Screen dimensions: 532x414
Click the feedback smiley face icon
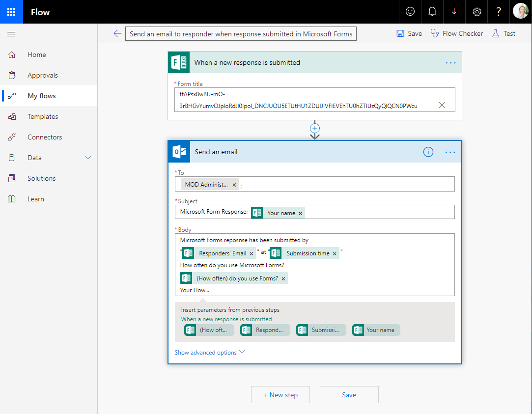point(410,12)
